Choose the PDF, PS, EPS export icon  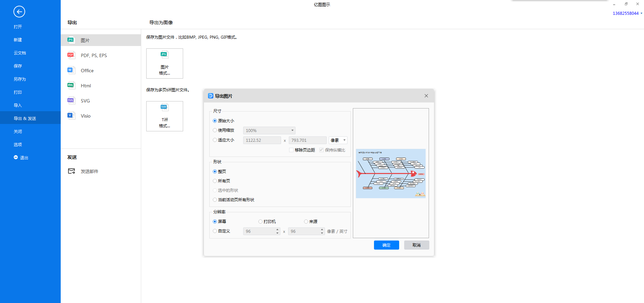(x=71, y=55)
